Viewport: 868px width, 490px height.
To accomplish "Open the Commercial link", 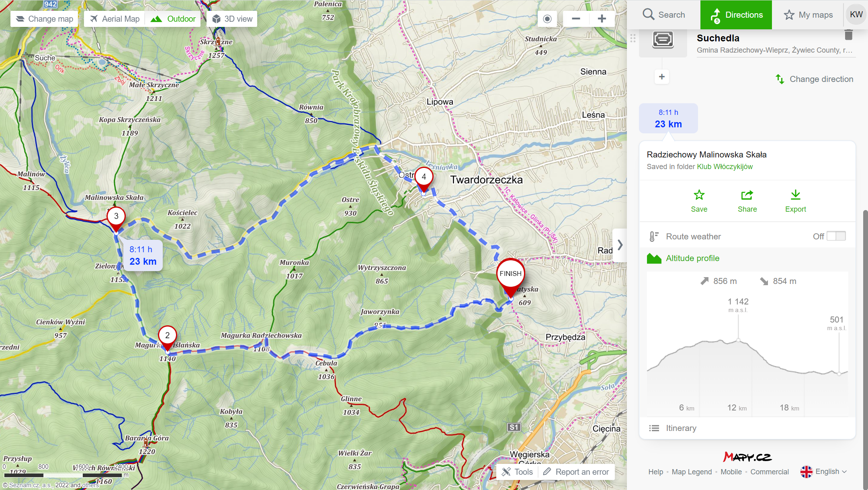I will [770, 472].
